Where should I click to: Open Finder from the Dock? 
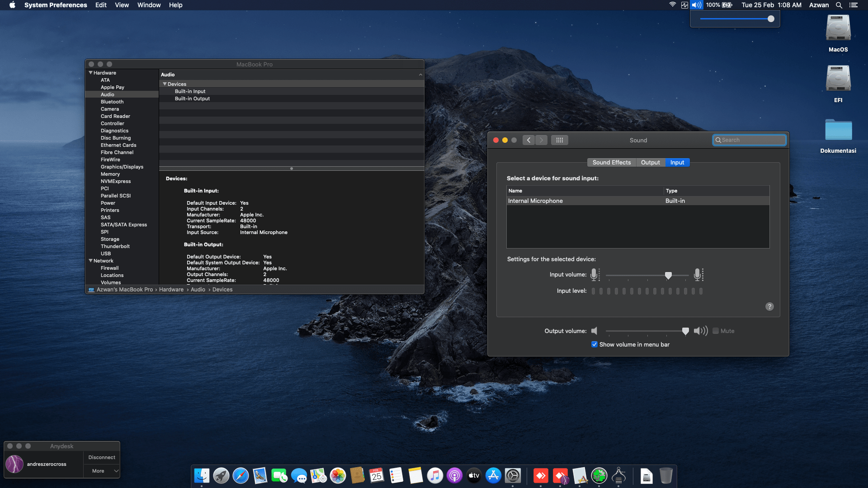coord(202,476)
